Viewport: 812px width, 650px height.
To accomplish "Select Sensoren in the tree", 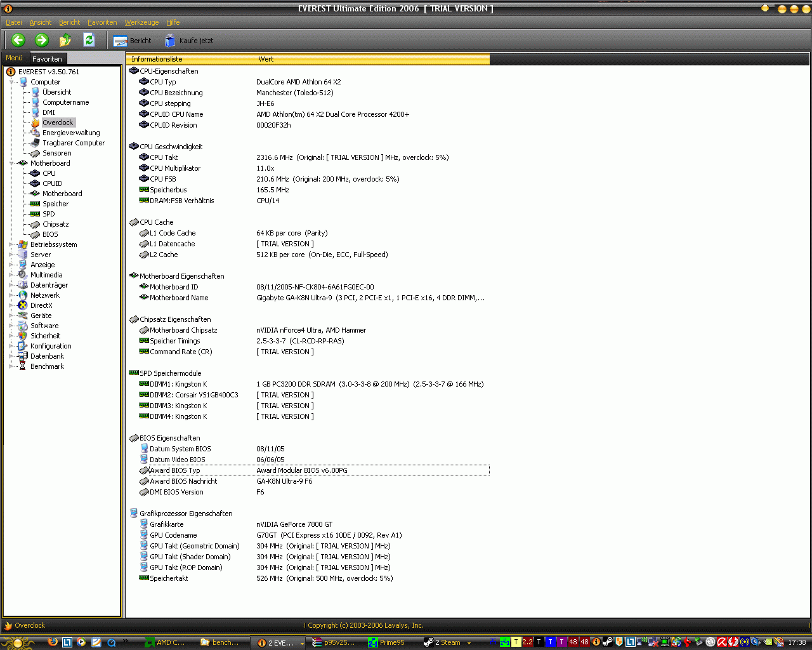I will tap(56, 153).
